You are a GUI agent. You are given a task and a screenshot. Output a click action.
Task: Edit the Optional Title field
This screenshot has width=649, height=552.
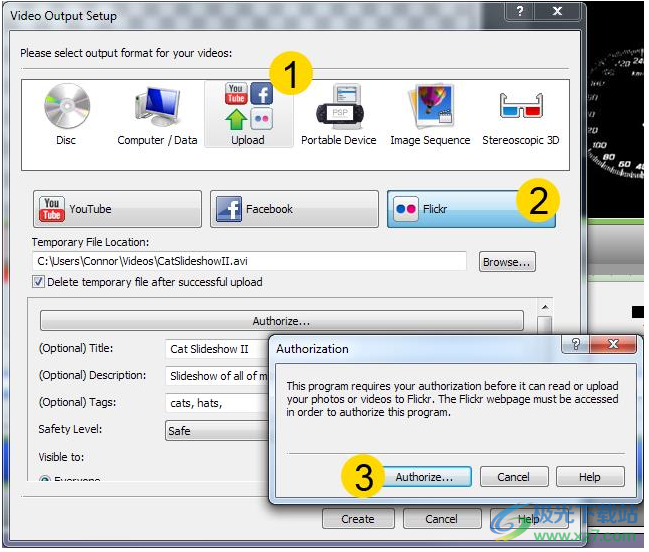point(217,350)
